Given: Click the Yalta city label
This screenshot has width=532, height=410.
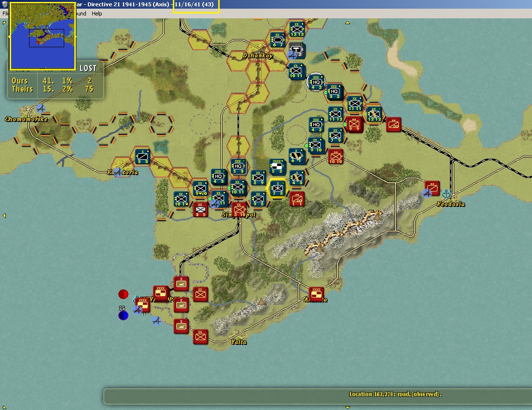Looking at the screenshot, I should 239,342.
